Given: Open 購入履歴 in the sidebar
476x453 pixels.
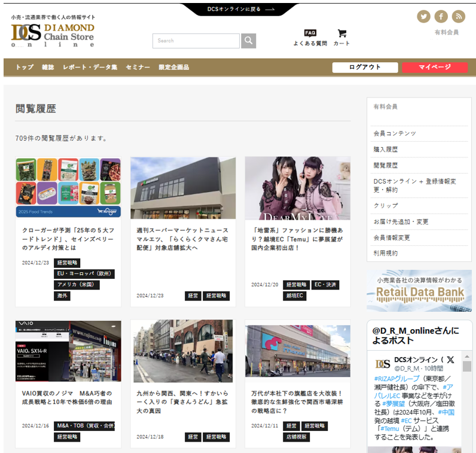Looking at the screenshot, I should point(386,150).
